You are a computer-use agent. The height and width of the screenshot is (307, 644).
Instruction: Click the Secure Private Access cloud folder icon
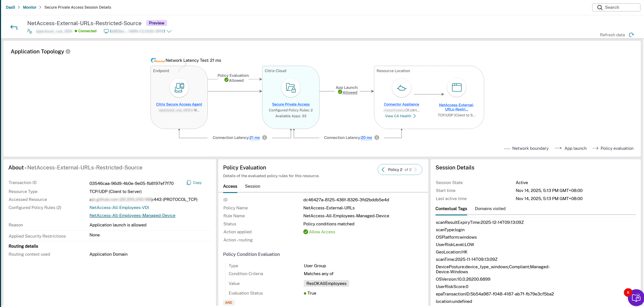click(291, 88)
